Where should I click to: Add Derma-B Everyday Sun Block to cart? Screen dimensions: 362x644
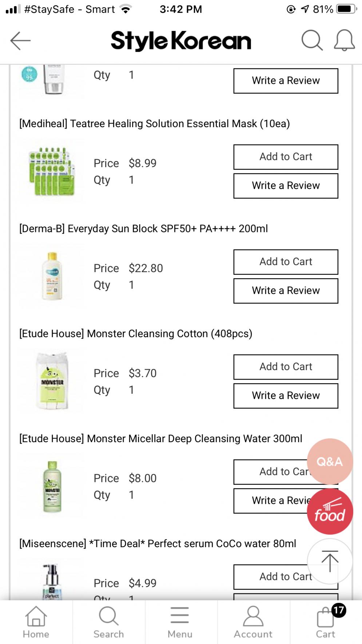coord(286,262)
